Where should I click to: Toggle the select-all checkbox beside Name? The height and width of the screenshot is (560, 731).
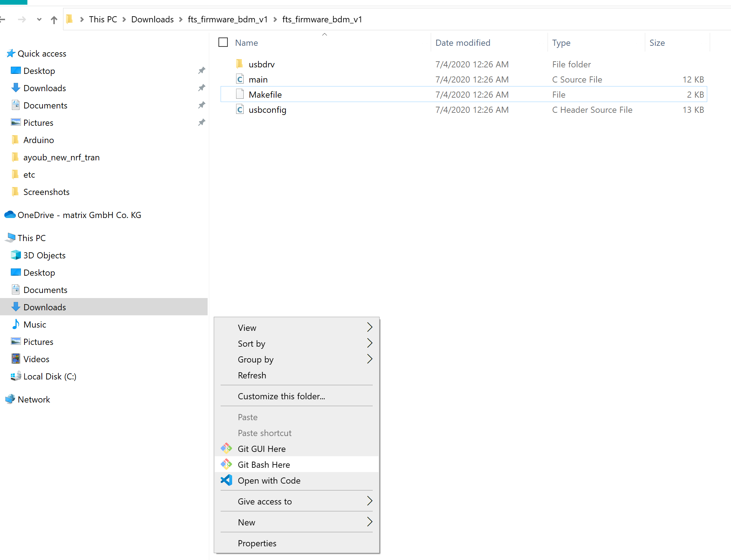[x=223, y=43]
